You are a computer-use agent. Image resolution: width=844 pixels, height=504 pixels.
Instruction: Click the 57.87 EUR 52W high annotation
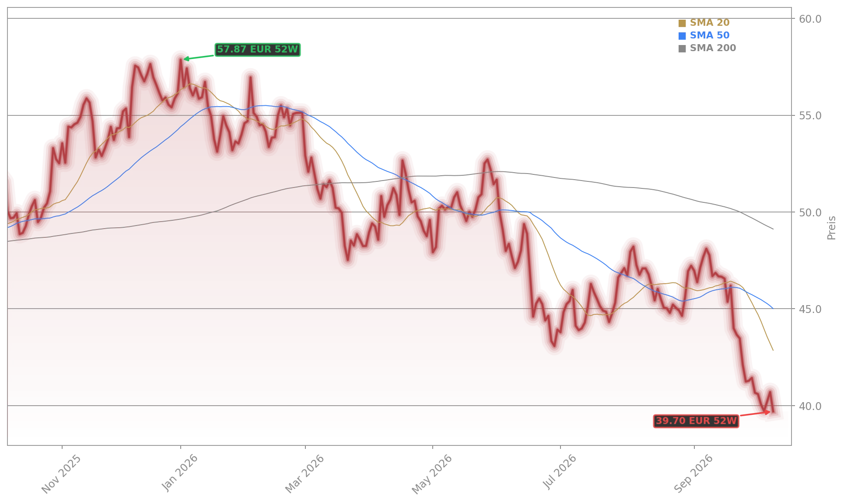(258, 50)
